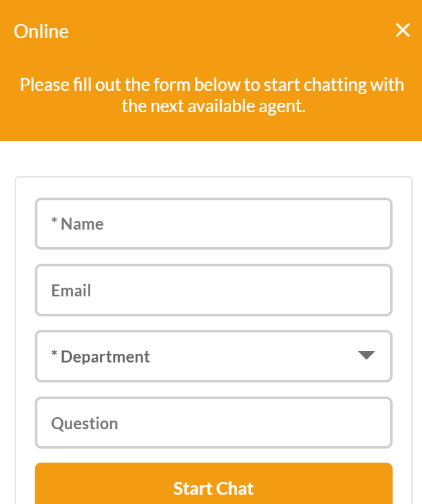Click into the Email text field
The height and width of the screenshot is (504, 422).
point(214,290)
